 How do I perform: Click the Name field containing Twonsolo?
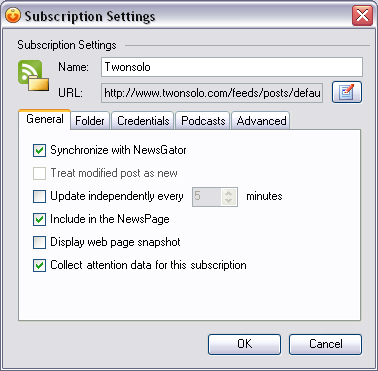click(x=232, y=67)
